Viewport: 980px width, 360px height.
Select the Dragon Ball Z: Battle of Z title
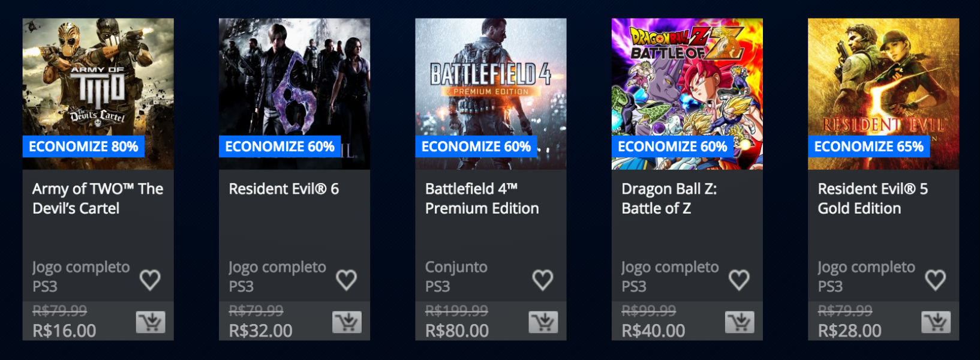coord(669,199)
